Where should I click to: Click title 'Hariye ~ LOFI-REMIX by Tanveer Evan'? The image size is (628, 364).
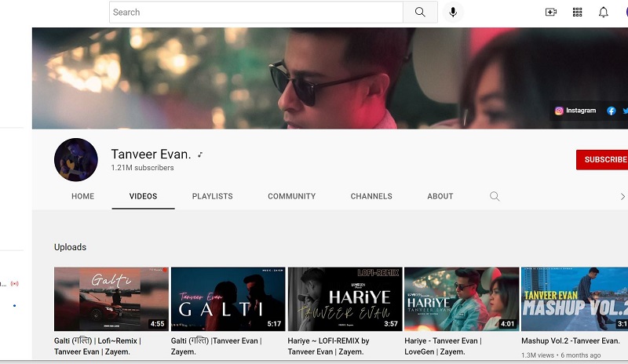tap(328, 347)
